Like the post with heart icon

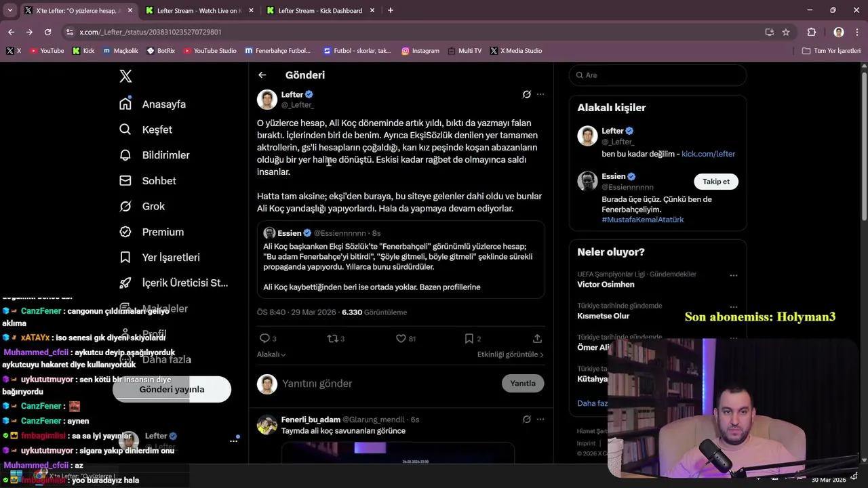click(x=401, y=338)
